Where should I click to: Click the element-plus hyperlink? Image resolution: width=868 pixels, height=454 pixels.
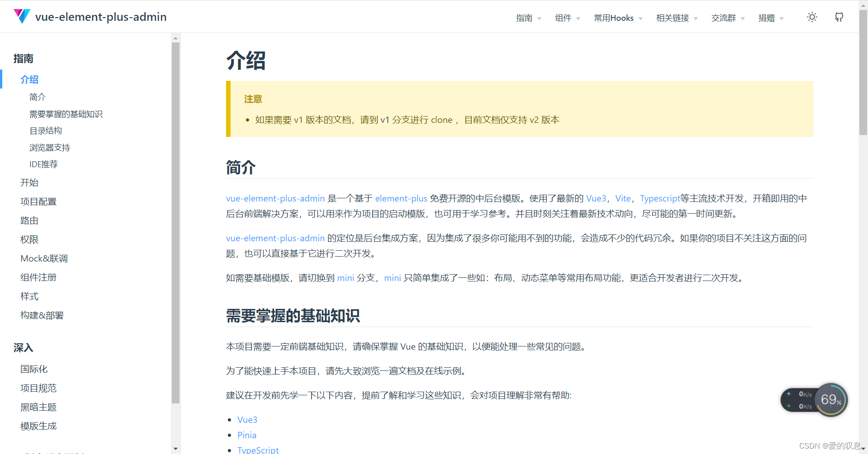(x=401, y=198)
